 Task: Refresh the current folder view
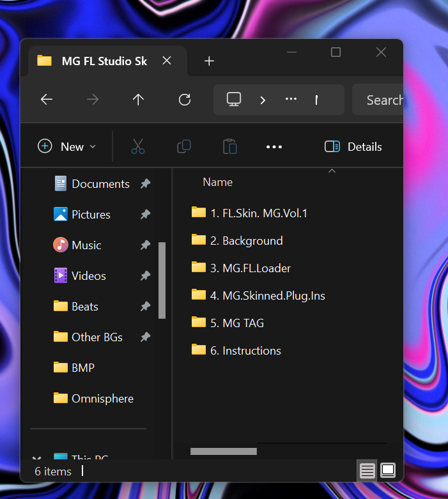click(185, 99)
